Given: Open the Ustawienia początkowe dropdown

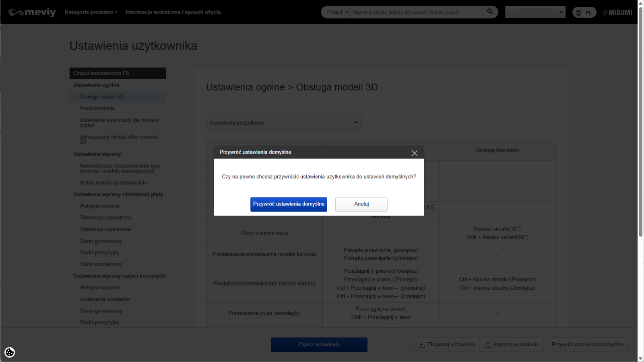Looking at the screenshot, I should (x=284, y=123).
